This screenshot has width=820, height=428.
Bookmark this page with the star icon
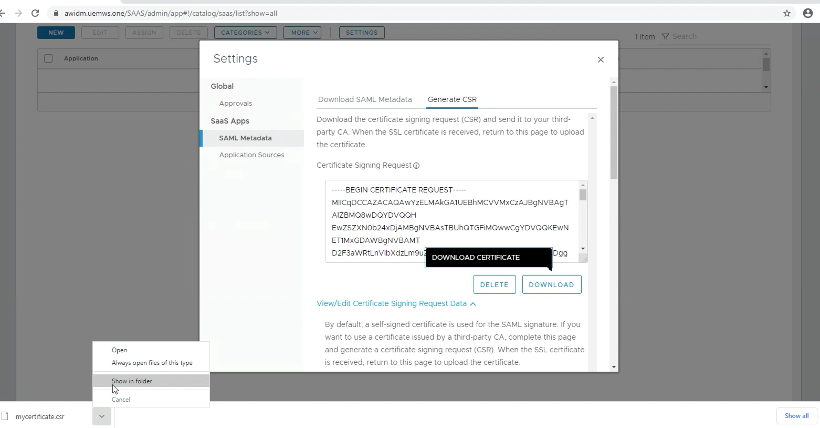(x=787, y=13)
